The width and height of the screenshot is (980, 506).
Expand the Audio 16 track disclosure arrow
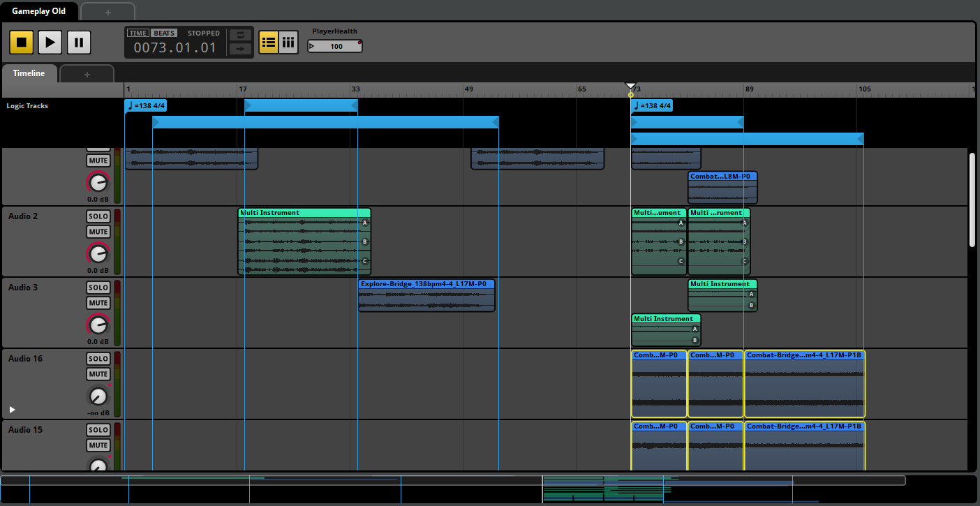point(12,410)
